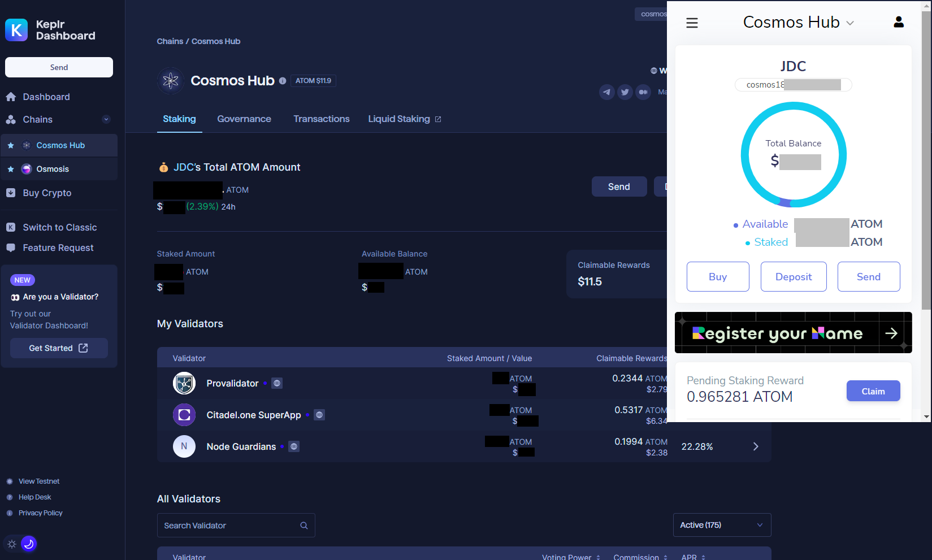Click the star icon beside Osmosis
This screenshot has height=560, width=932.
point(11,169)
